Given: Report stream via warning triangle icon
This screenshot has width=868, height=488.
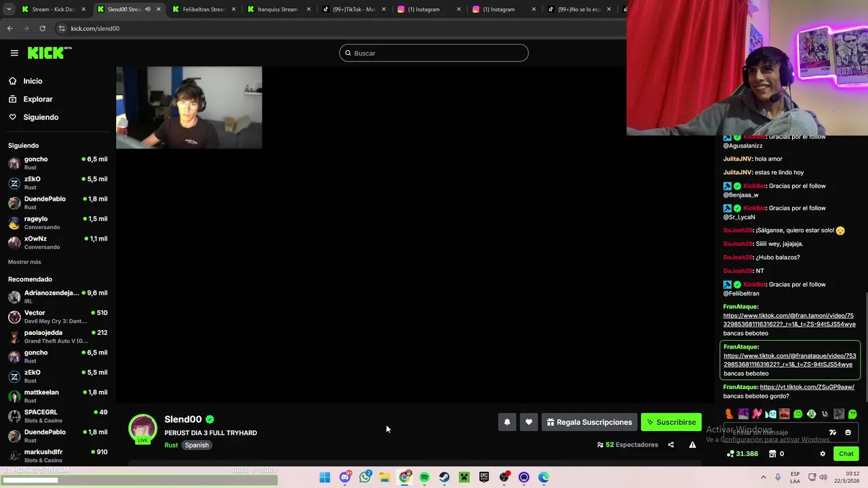Looking at the screenshot, I should [692, 445].
